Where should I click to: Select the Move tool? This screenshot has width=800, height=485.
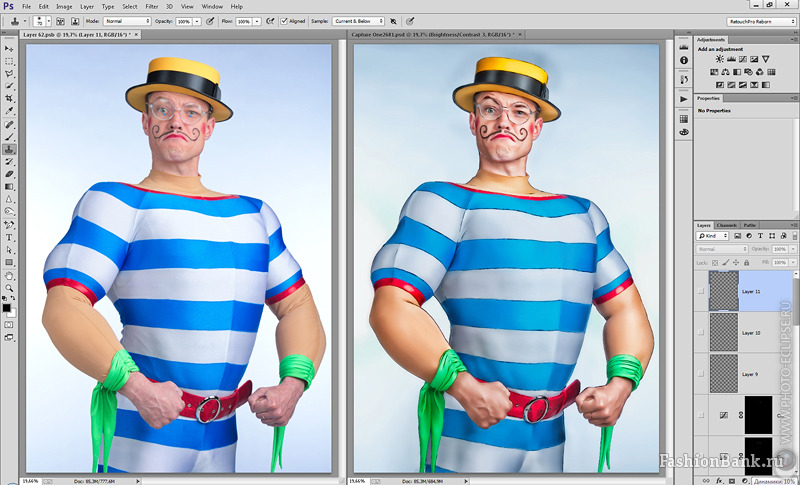click(9, 48)
